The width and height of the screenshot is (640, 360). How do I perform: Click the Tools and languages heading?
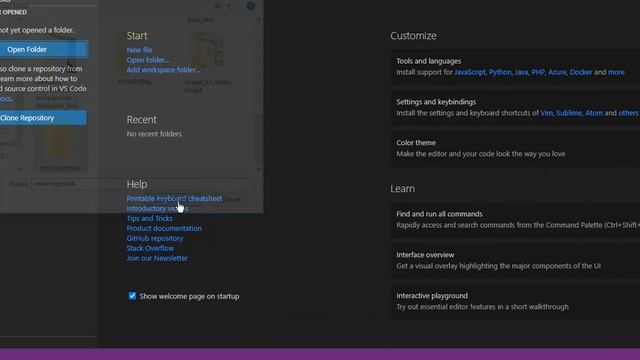[x=429, y=61]
